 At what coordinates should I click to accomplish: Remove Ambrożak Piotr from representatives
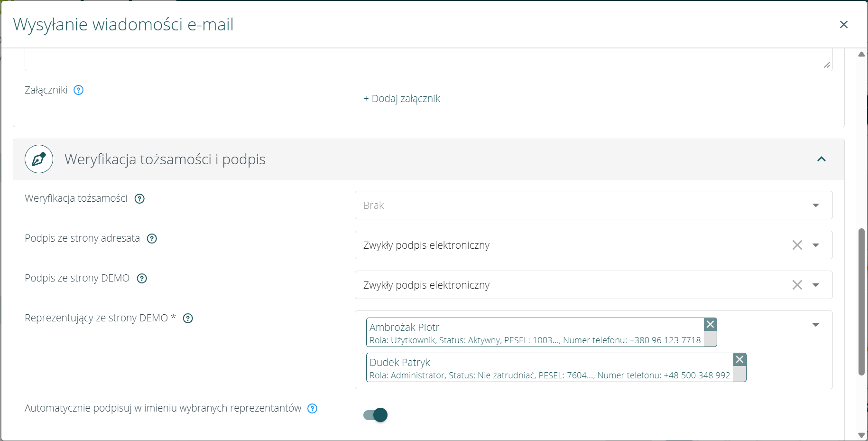710,324
